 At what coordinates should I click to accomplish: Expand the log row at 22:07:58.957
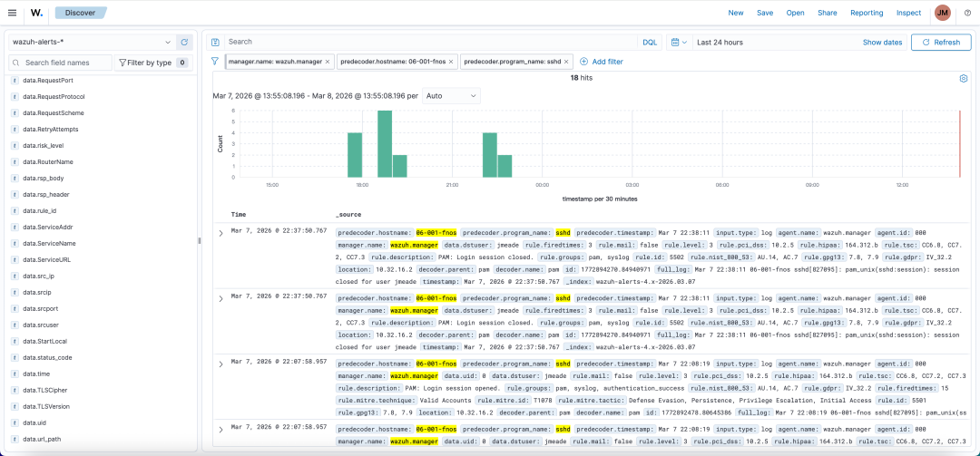click(x=220, y=364)
